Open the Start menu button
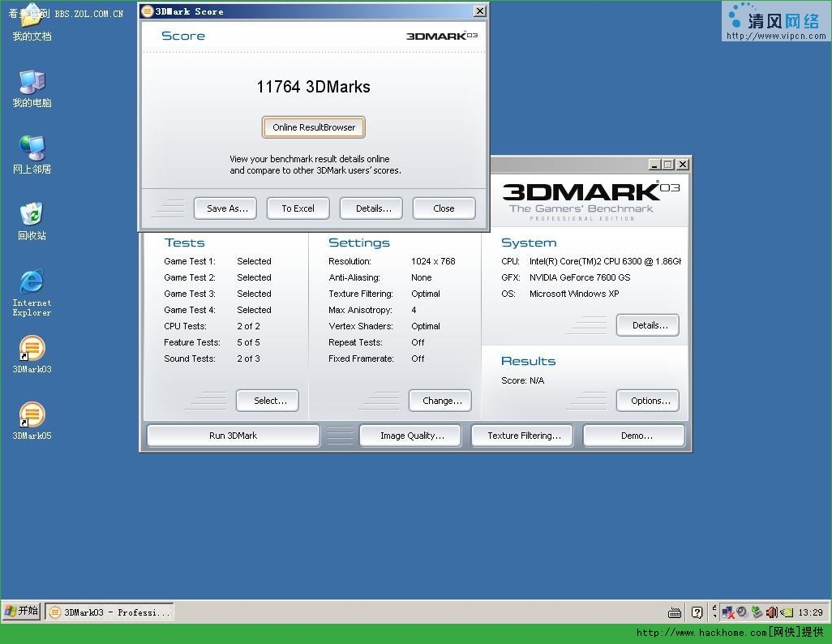This screenshot has height=644, width=832. tap(21, 612)
